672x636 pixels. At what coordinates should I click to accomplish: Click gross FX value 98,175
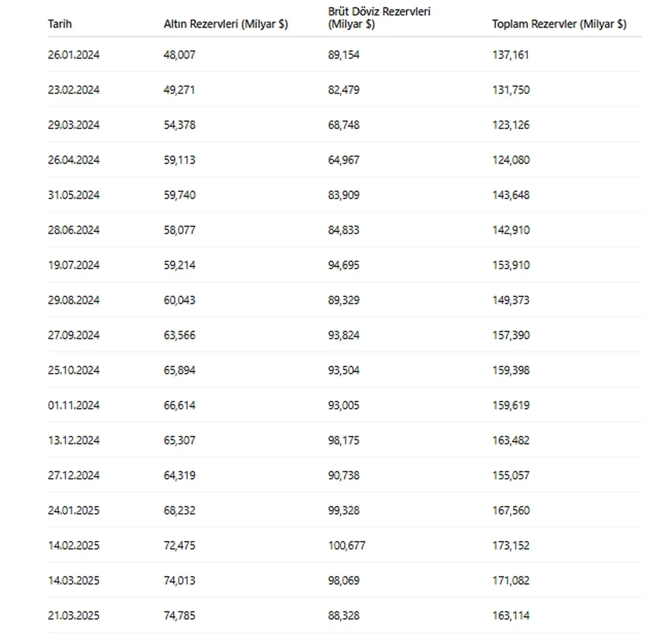pos(344,440)
